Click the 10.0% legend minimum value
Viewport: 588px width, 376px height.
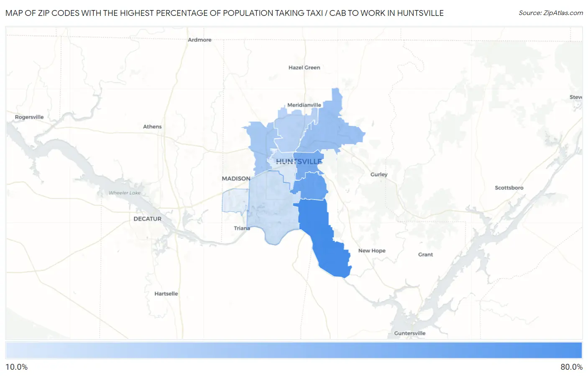(16, 367)
